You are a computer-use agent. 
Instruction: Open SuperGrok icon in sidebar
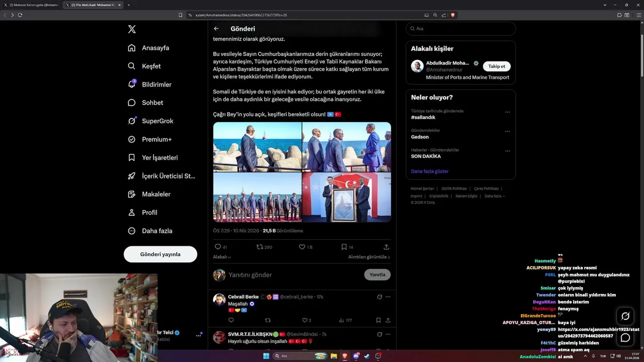click(x=132, y=121)
